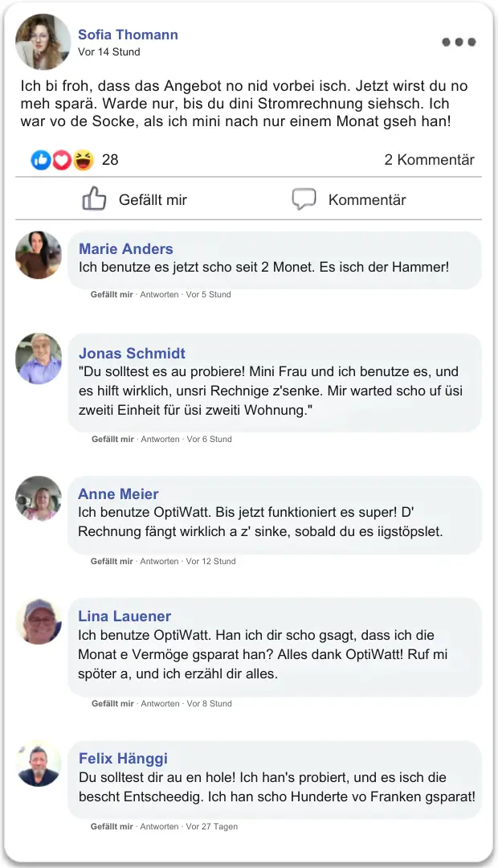The image size is (498, 868).
Task: Click Antworten under Felix Hänggi's comment
Action: click(159, 826)
